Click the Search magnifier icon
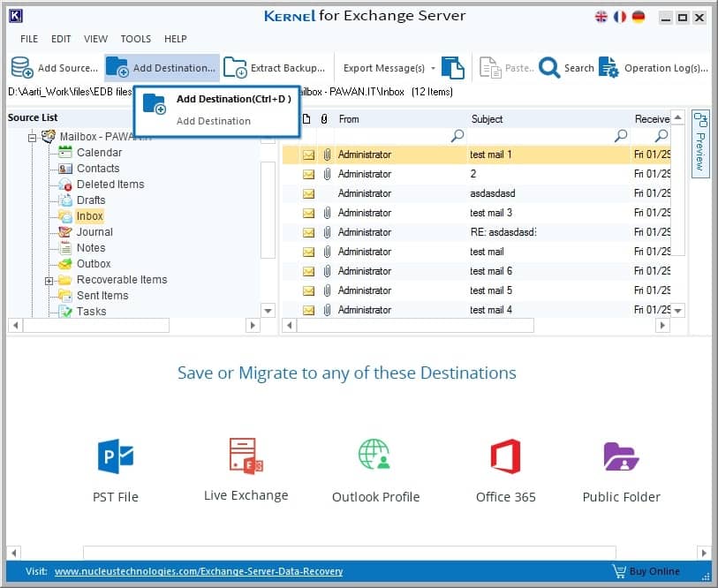 549,68
